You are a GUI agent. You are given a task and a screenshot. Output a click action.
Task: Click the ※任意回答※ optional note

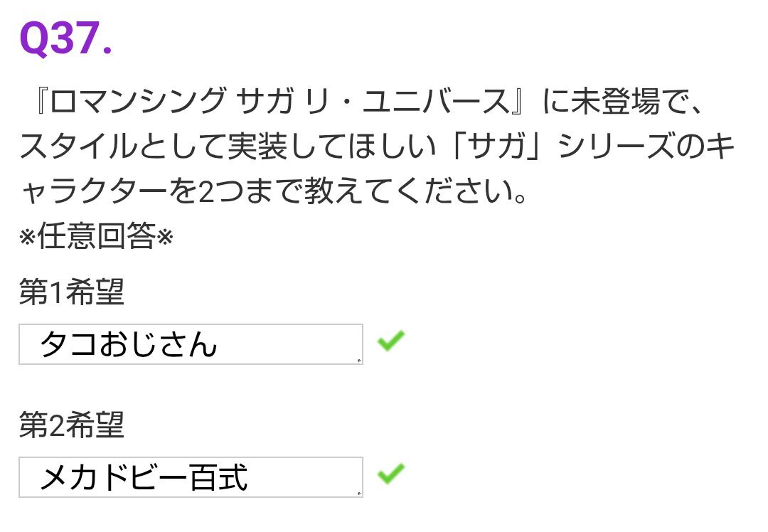click(96, 236)
